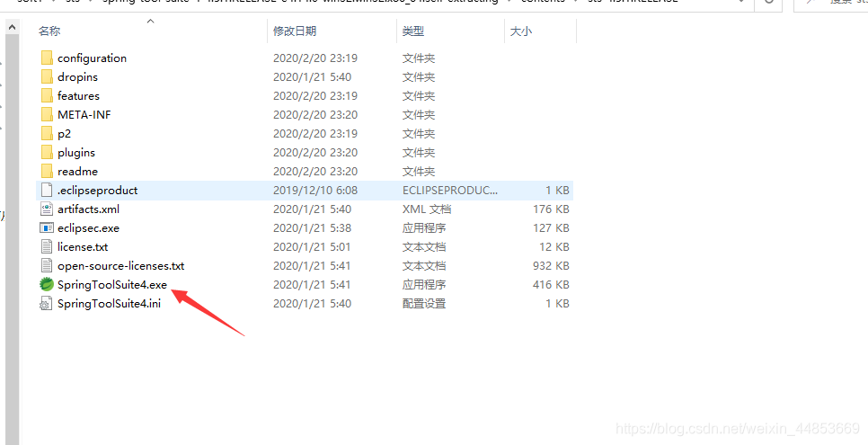Image resolution: width=868 pixels, height=445 pixels.
Task: Click the 2019/12/10 6:08 date cell
Action: click(315, 190)
